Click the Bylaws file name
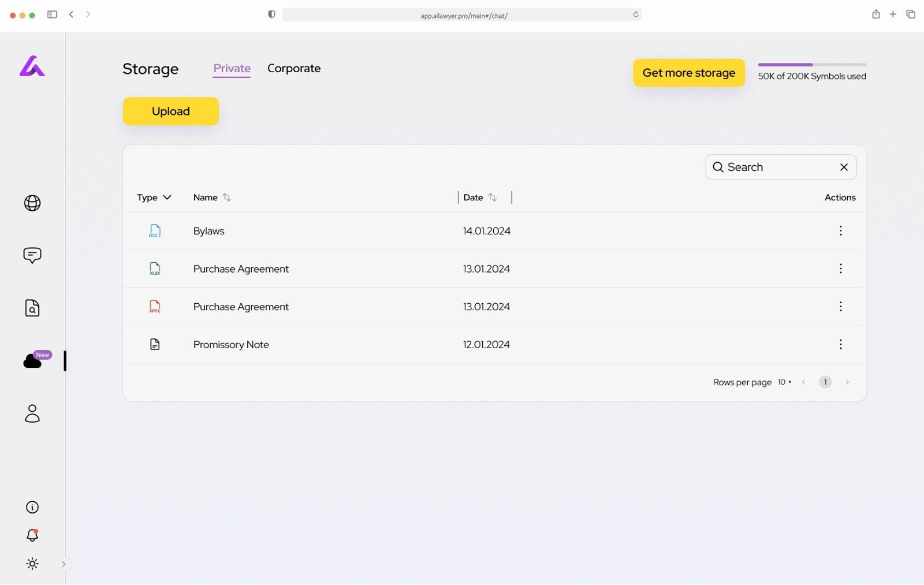The width and height of the screenshot is (924, 585). pos(208,231)
